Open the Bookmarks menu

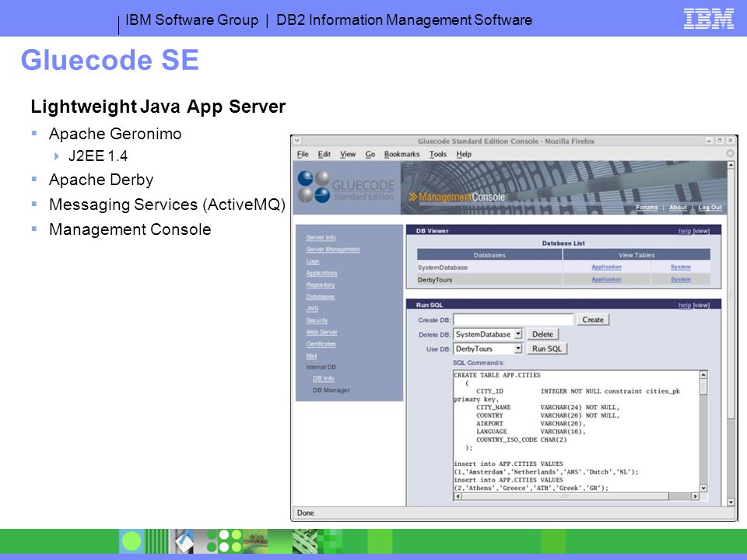(402, 154)
